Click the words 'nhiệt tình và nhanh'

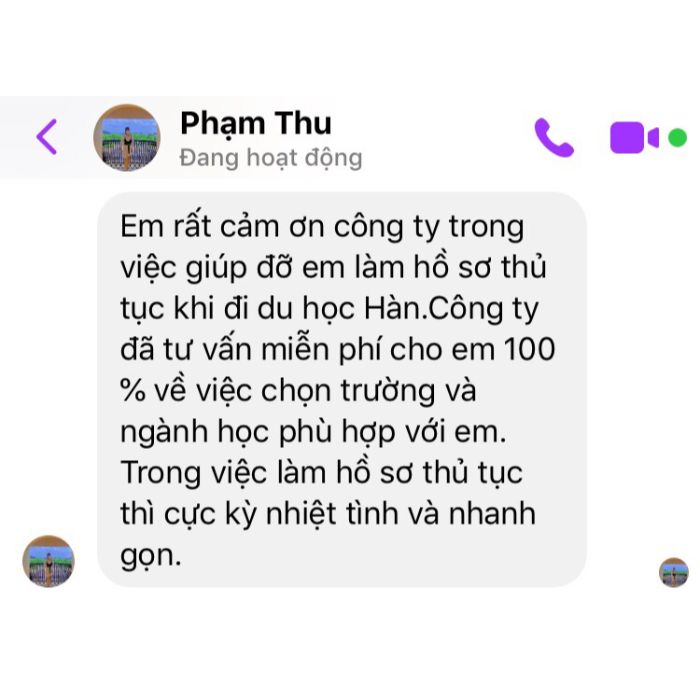click(x=401, y=513)
